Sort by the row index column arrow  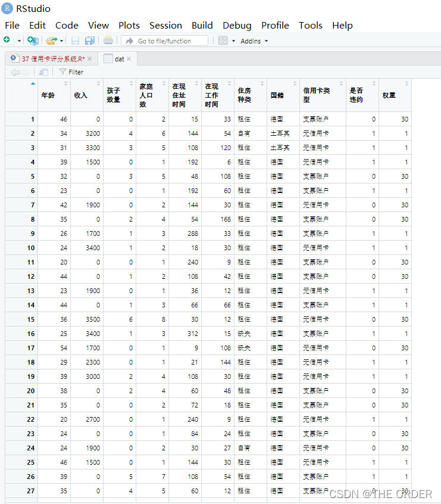point(33,83)
